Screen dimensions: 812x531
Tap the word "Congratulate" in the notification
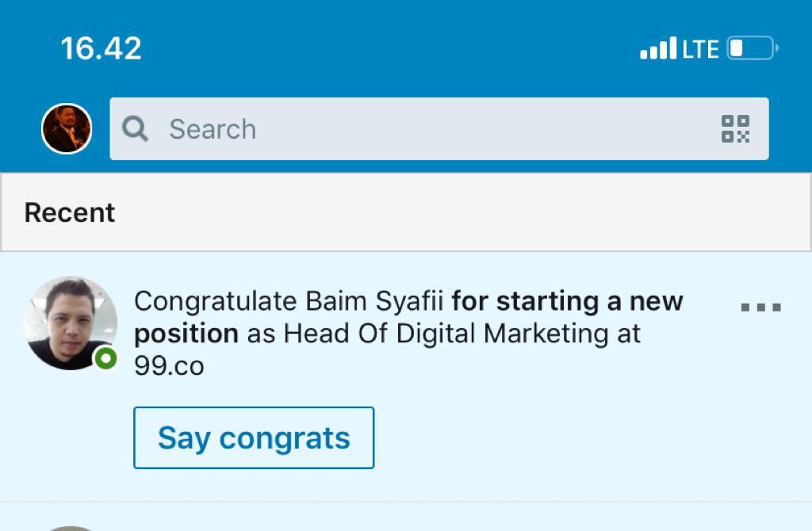(216, 301)
